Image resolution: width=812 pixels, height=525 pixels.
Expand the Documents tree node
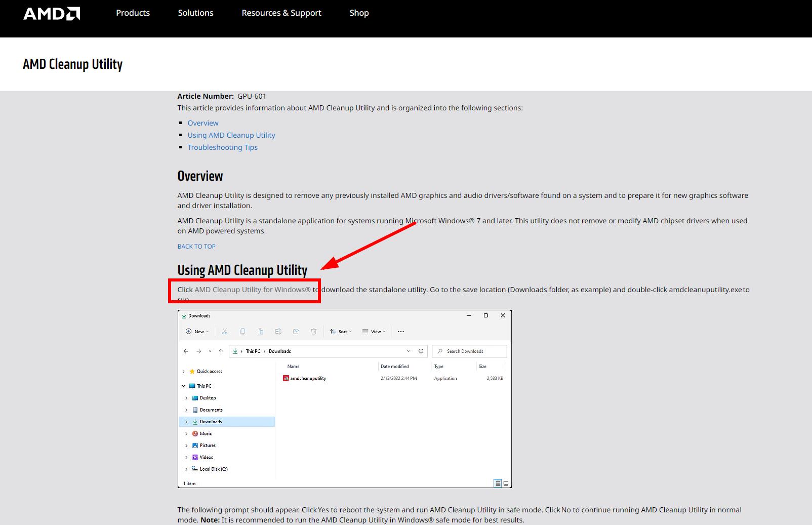[x=186, y=410]
